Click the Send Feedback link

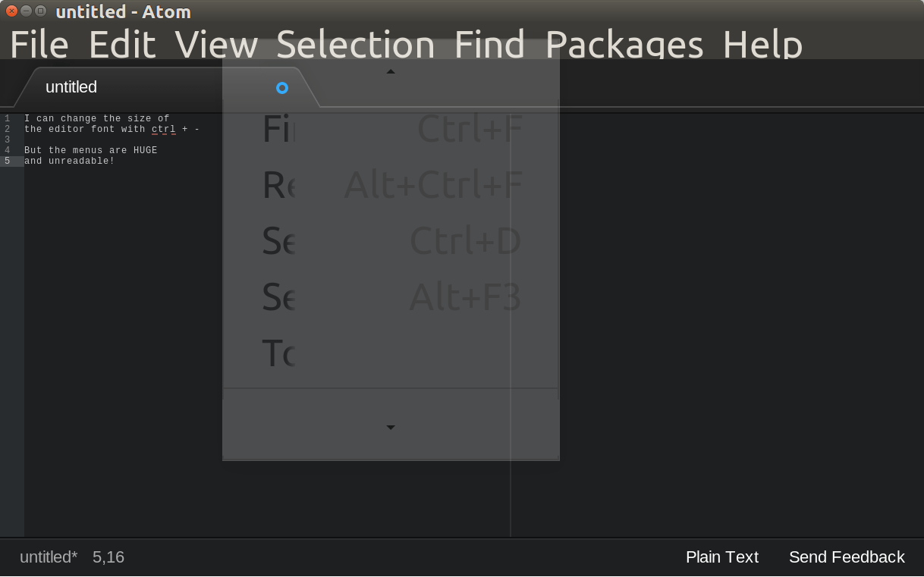(847, 557)
